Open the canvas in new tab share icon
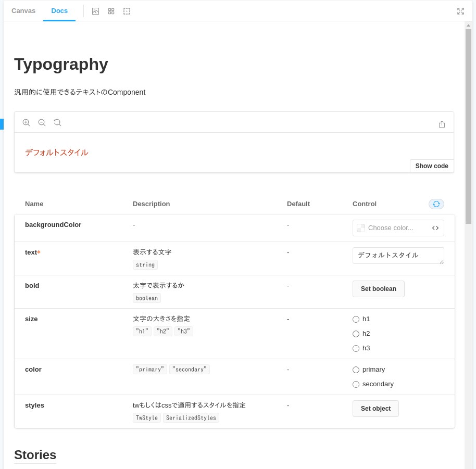476x469 pixels. pyautogui.click(x=442, y=124)
